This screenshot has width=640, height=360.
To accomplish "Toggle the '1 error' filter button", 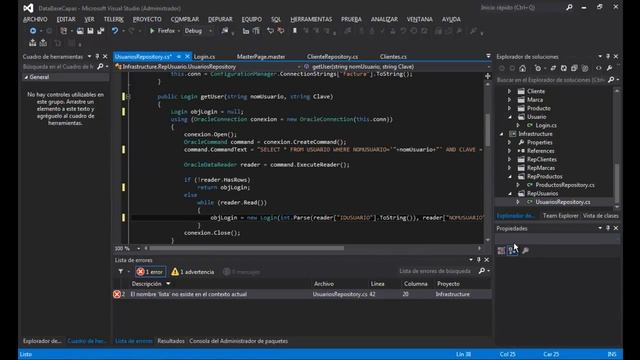I will click(x=150, y=272).
